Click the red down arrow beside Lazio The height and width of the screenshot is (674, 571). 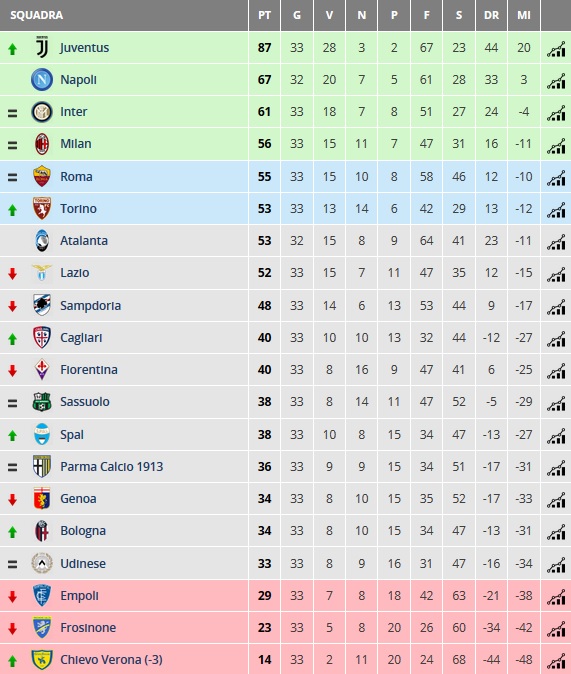12,274
